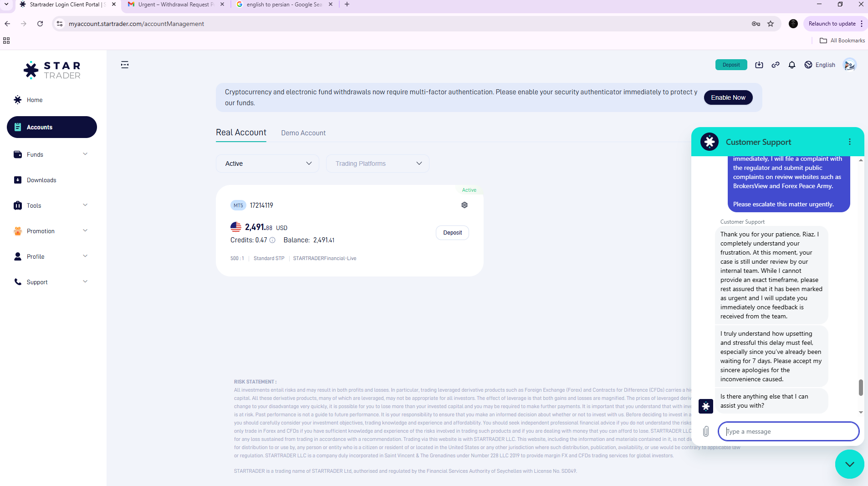Click Deposit on the MT5 account card

453,233
